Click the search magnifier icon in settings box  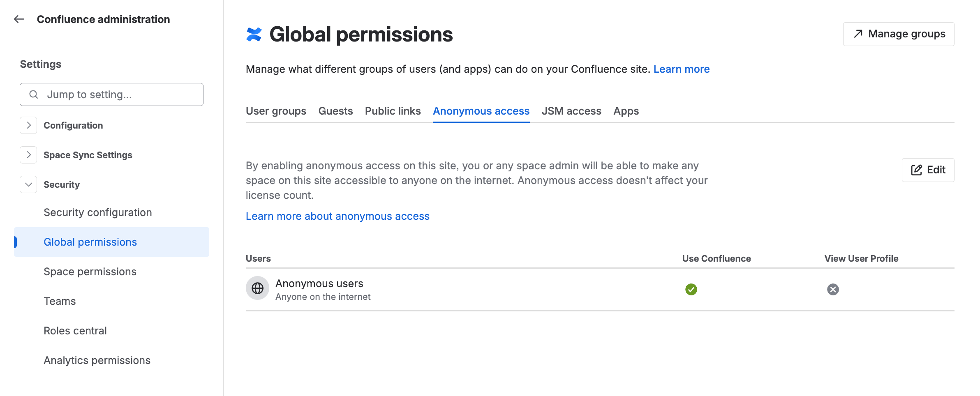click(34, 94)
